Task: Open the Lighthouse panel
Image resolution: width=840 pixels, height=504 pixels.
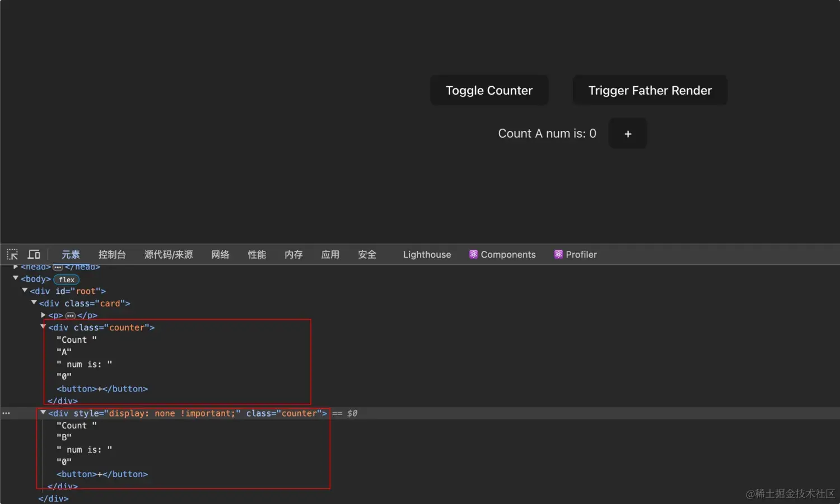Action: pyautogui.click(x=427, y=254)
